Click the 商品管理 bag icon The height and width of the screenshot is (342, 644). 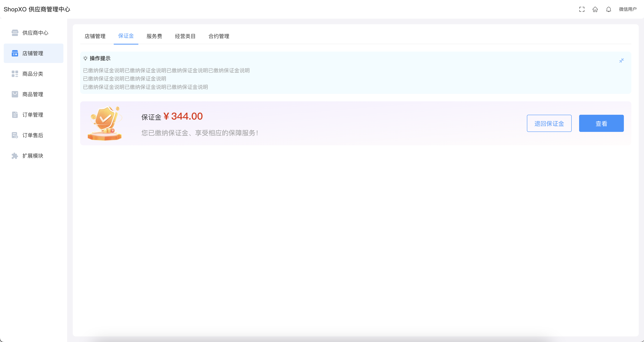tap(15, 94)
